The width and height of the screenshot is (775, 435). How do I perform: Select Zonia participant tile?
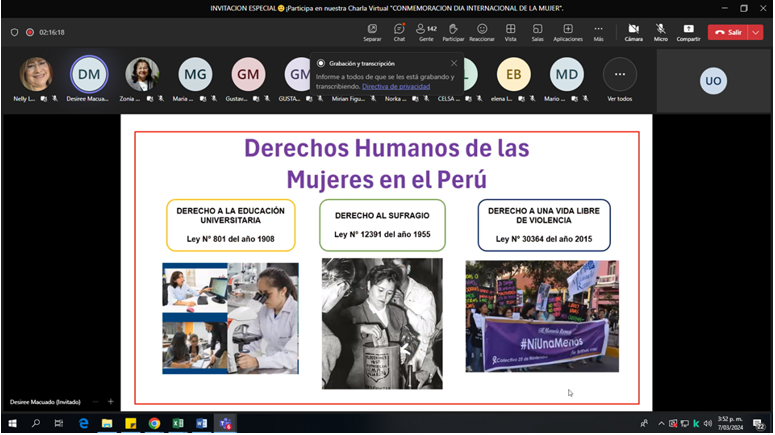142,74
